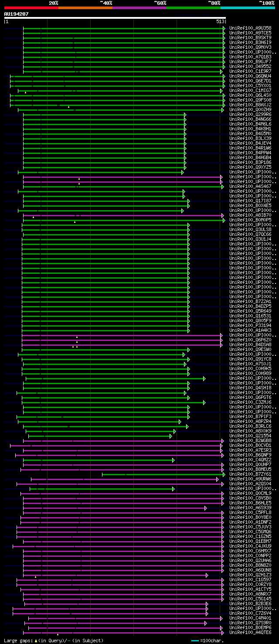Image resolution: width=279 pixels, height=644 pixels.
Task: Open hit UniRef100_A9TCE5
Action: coord(250,33)
